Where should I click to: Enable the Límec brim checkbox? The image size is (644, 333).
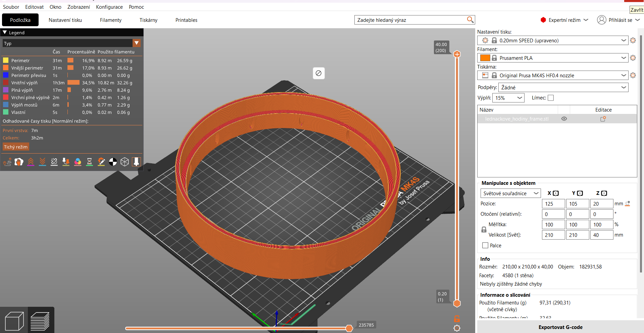[551, 98]
